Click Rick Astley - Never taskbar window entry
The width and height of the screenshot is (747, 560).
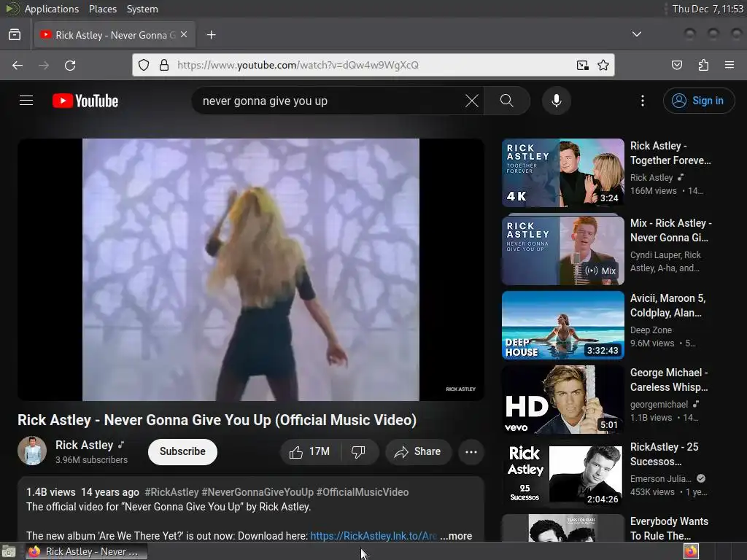[86, 551]
